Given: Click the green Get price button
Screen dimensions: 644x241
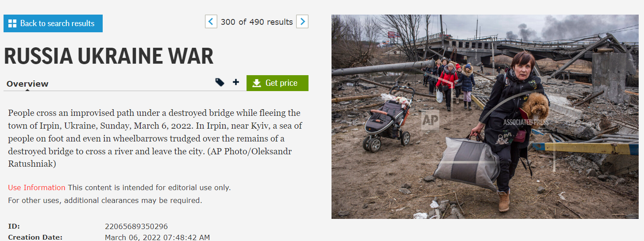Looking at the screenshot, I should click(x=278, y=83).
